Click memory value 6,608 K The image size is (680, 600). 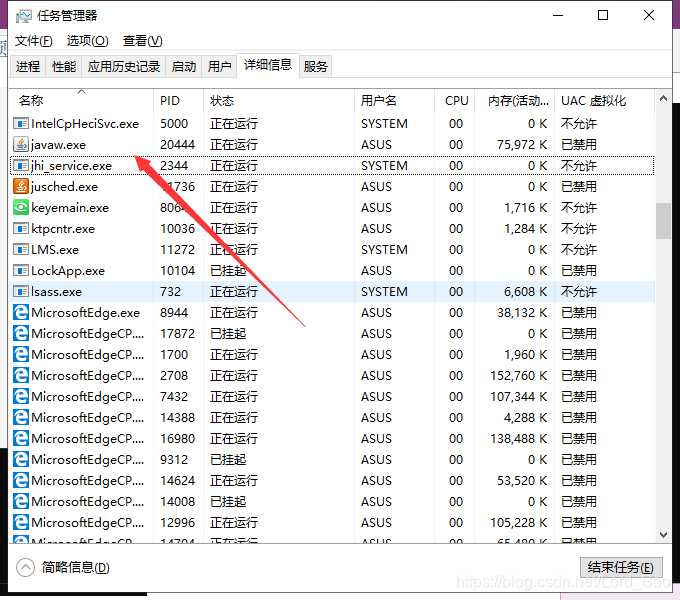tap(526, 291)
